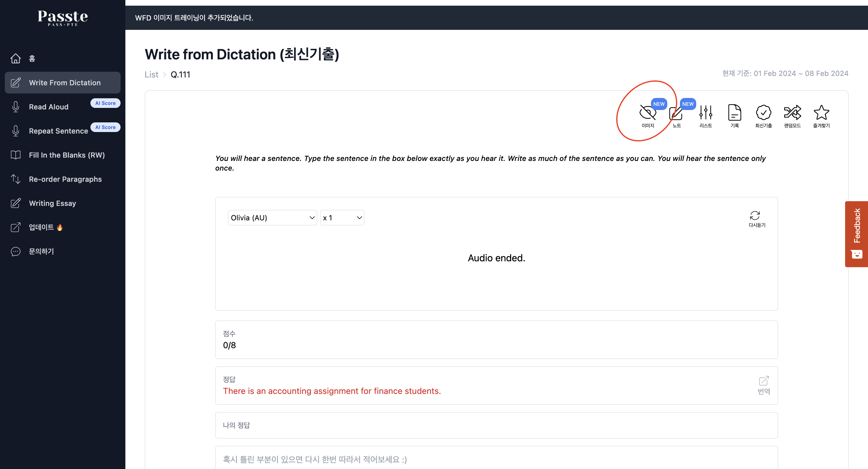Go to Read Aloud section

tap(49, 107)
